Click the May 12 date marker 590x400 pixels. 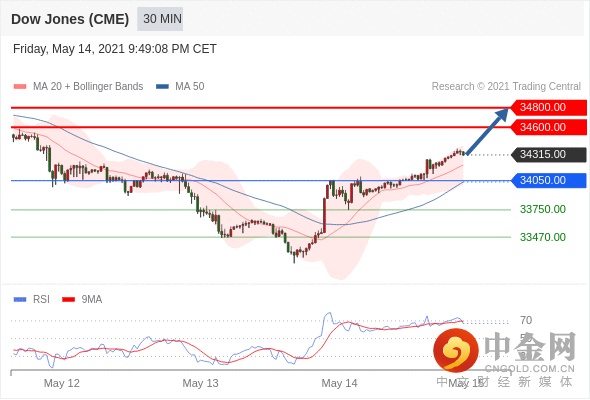coord(62,383)
